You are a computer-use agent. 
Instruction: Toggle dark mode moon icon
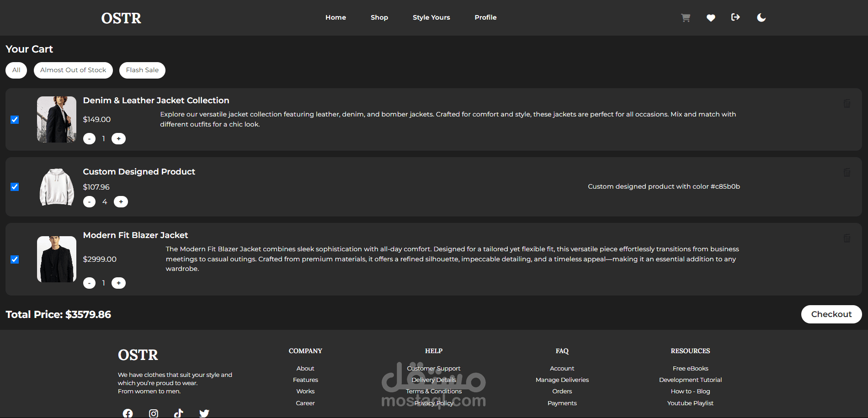point(761,18)
